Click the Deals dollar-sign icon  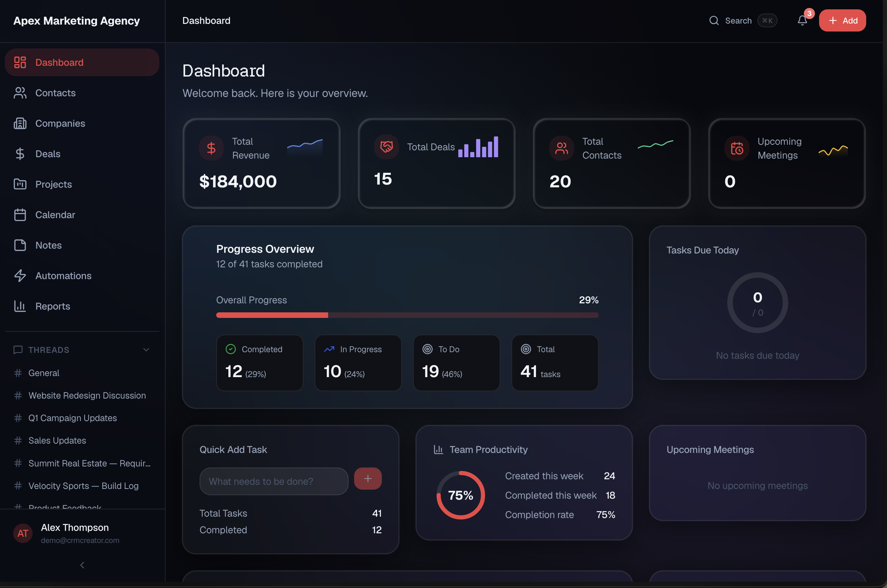(x=20, y=153)
